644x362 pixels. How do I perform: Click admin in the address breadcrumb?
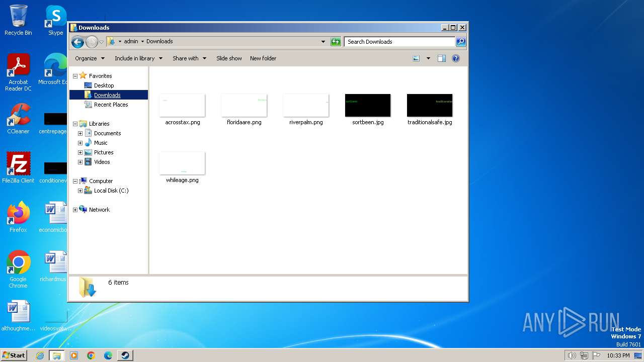pos(131,42)
